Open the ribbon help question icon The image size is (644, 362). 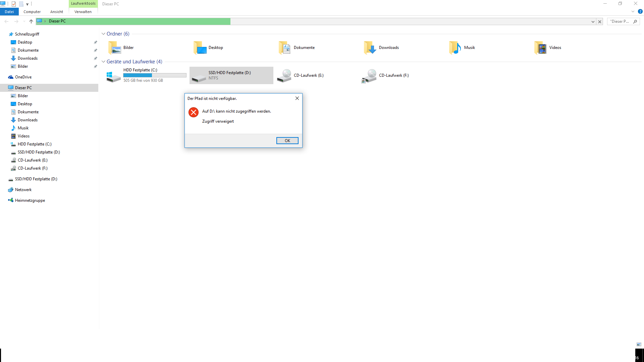coord(640,11)
